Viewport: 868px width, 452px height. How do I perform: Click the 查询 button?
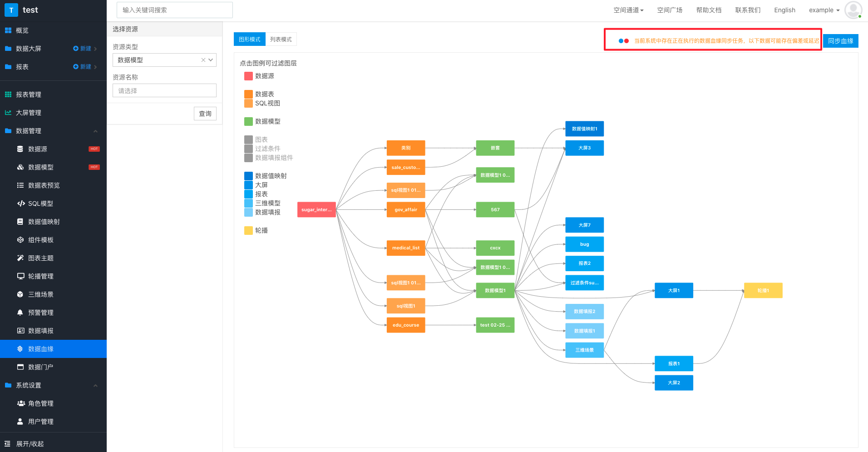pyautogui.click(x=205, y=114)
